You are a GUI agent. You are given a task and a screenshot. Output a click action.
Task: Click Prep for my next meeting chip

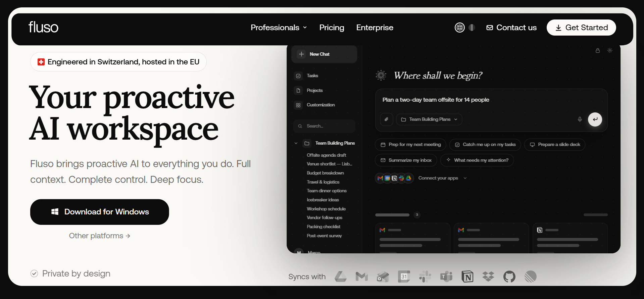[410, 145]
